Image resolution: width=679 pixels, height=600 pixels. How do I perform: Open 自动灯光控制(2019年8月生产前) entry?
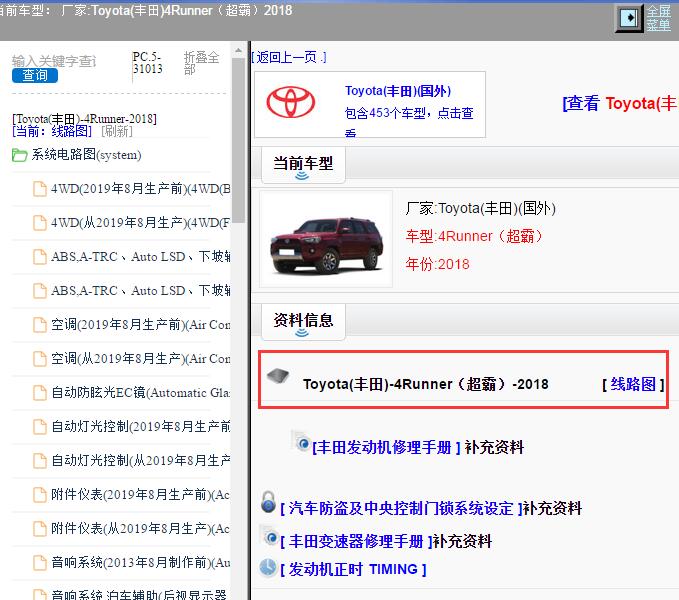[x=140, y=427]
